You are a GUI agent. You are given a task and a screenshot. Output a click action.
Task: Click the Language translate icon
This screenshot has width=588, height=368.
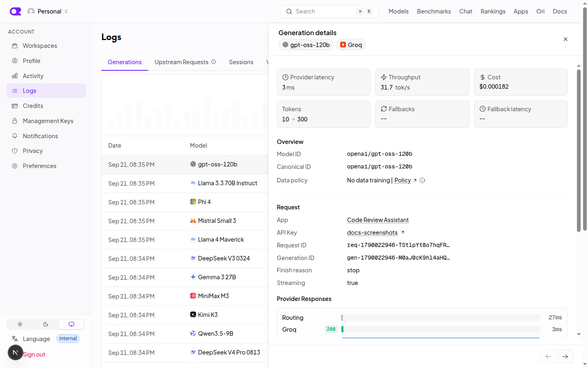click(15, 339)
